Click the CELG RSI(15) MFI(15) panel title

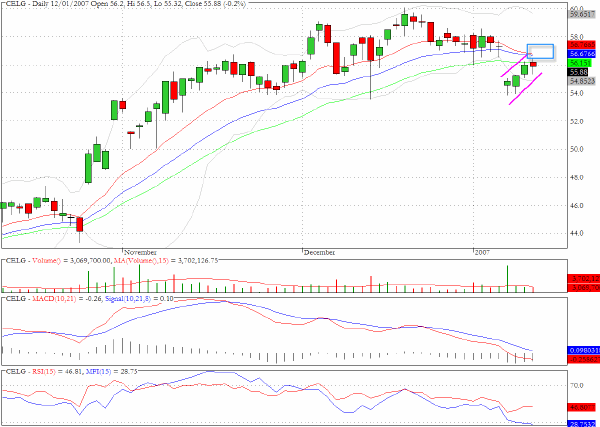(72, 372)
